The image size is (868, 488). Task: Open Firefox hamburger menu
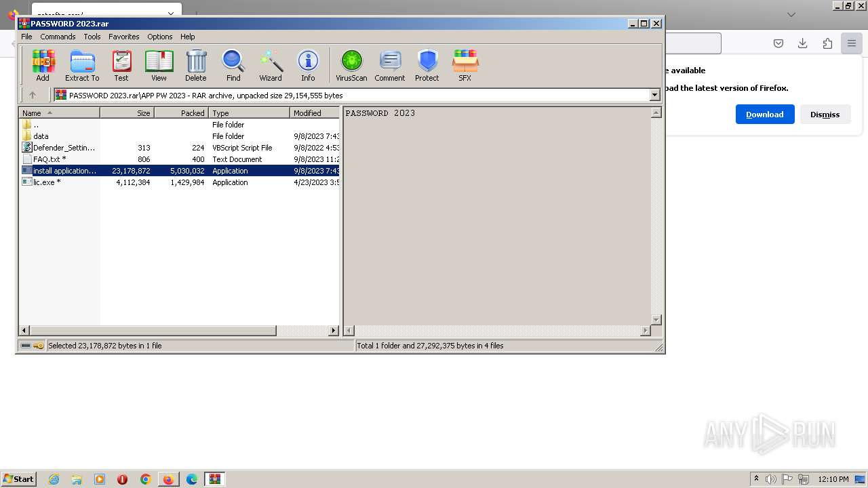click(x=851, y=43)
